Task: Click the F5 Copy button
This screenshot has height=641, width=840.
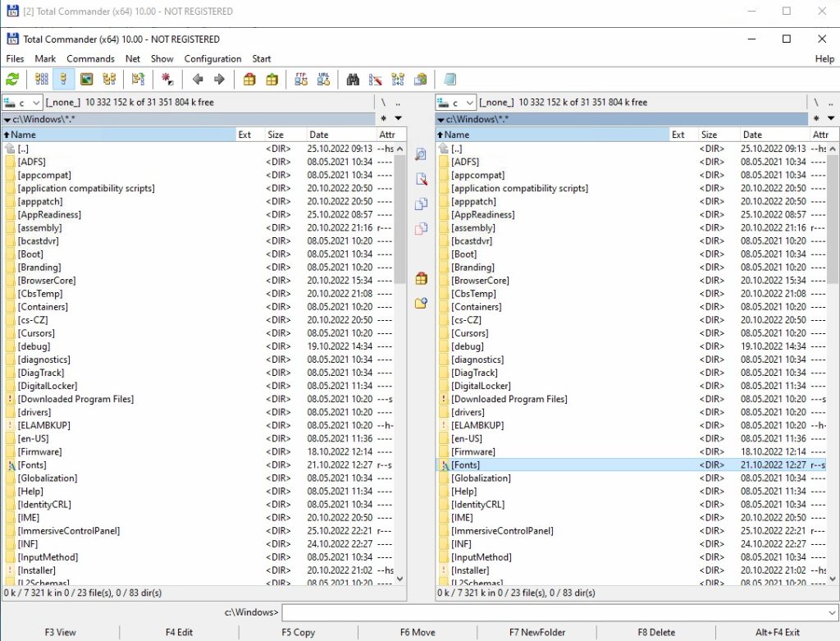Action: [299, 632]
